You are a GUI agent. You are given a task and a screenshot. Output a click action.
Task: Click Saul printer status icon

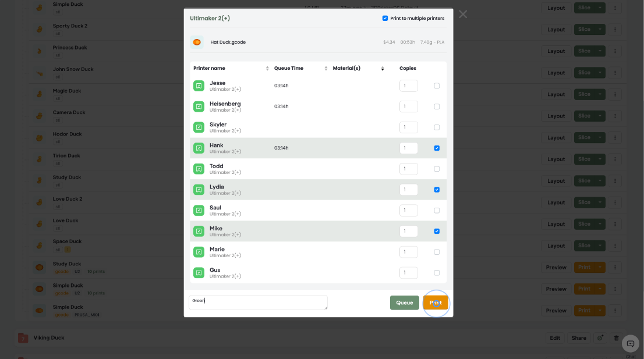[199, 211]
